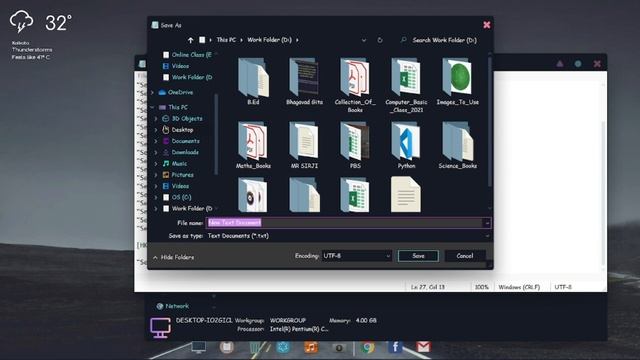The width and height of the screenshot is (640, 360).
Task: Click the monitor icon in the dock
Action: (x=198, y=347)
